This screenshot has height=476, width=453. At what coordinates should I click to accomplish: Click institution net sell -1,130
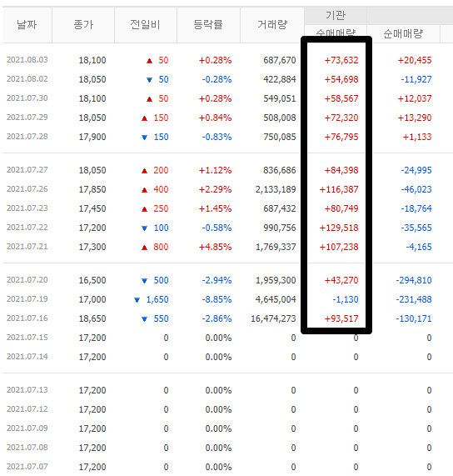tap(346, 299)
